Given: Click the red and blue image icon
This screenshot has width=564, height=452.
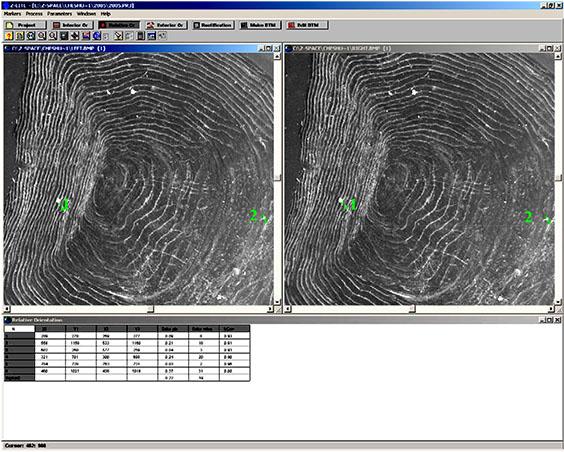Looking at the screenshot, I should click(x=86, y=36).
